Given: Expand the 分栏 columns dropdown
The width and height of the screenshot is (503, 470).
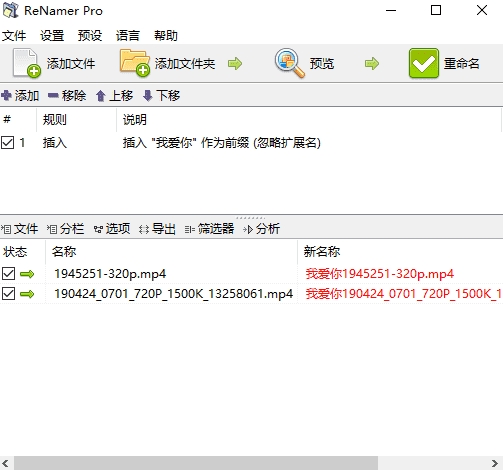Looking at the screenshot, I should coord(65,229).
